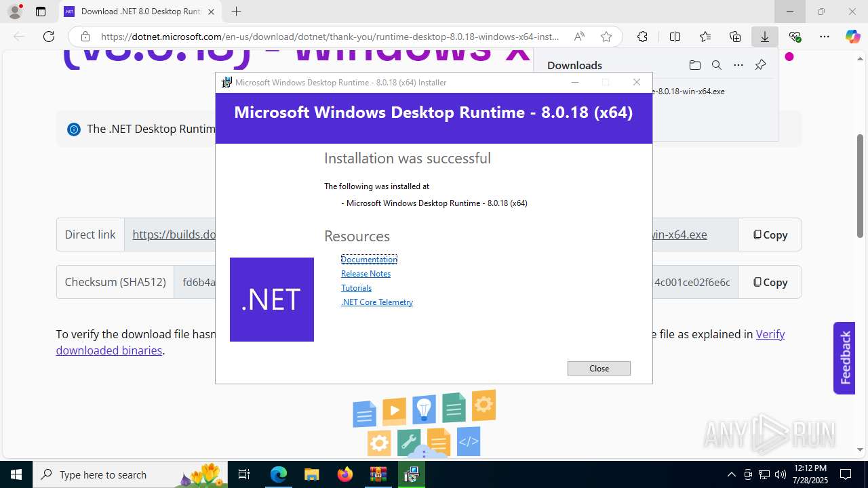Open Release Notes link in installer
868x488 pixels.
pos(366,274)
